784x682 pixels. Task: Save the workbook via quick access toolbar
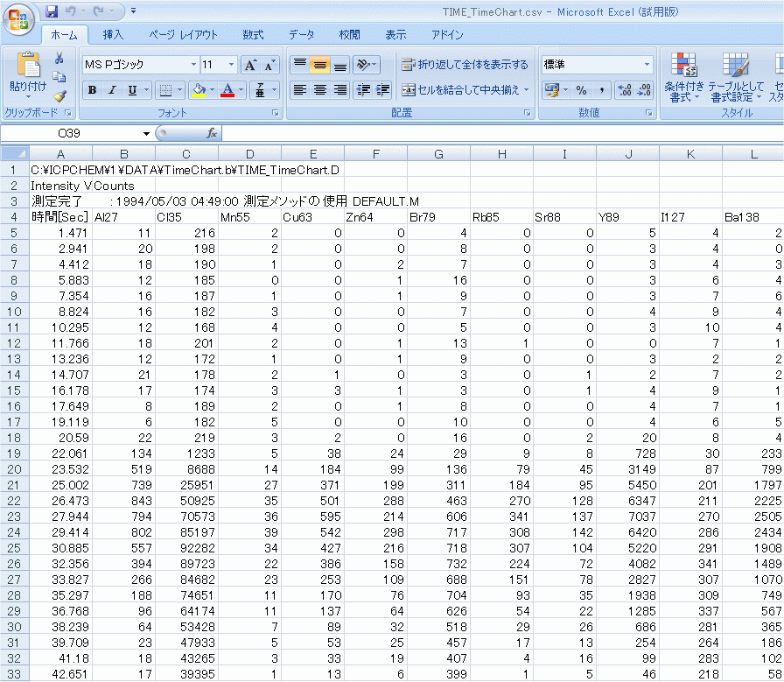click(x=52, y=11)
